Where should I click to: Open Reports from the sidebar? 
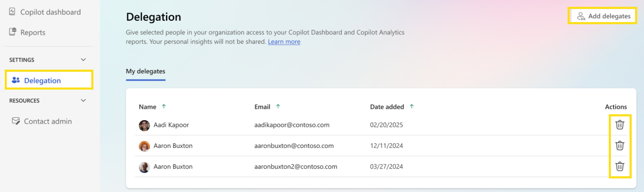click(x=33, y=32)
